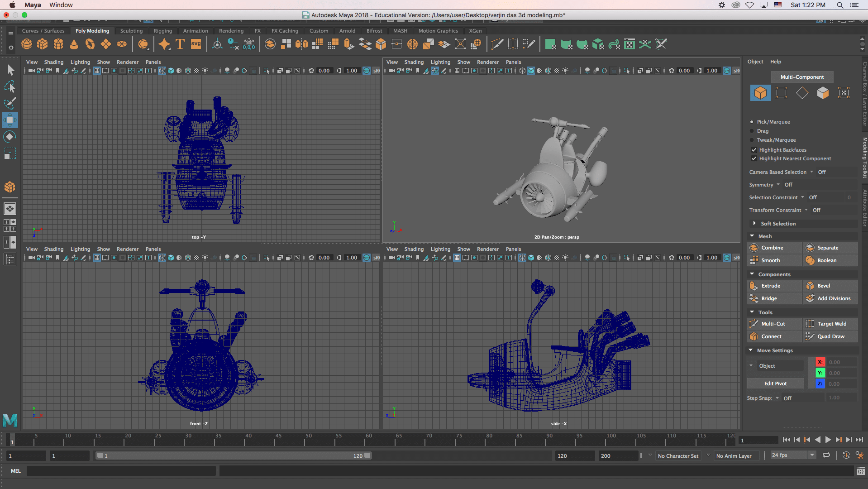Select the Tweak/Marquee radio button

point(752,140)
